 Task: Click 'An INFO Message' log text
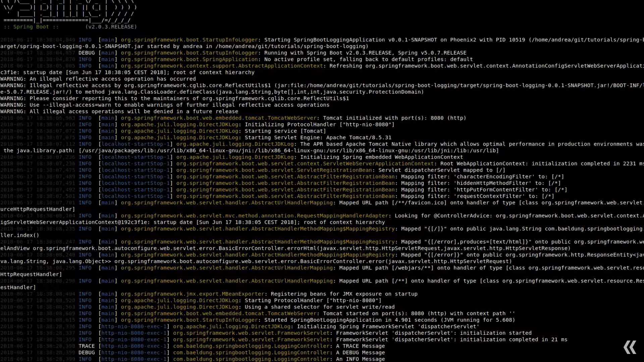click(360, 359)
